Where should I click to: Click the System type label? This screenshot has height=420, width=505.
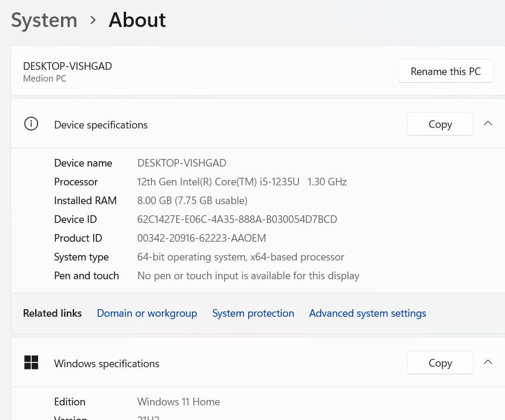[82, 257]
